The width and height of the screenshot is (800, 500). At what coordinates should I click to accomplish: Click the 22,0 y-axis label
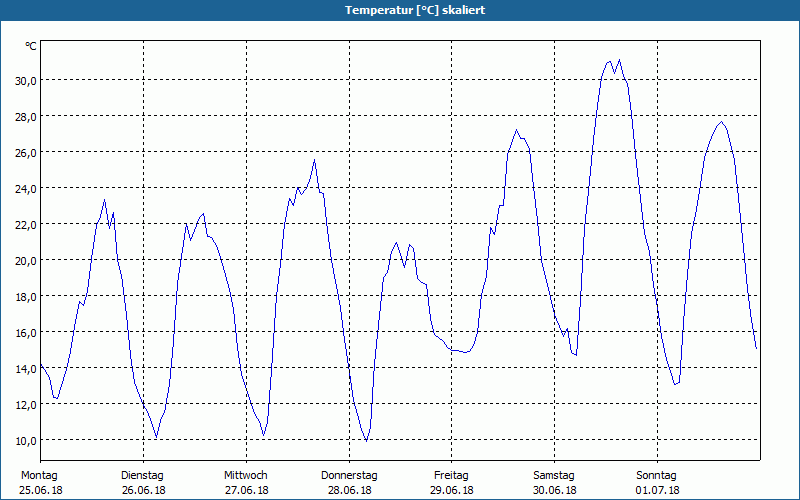click(25, 224)
